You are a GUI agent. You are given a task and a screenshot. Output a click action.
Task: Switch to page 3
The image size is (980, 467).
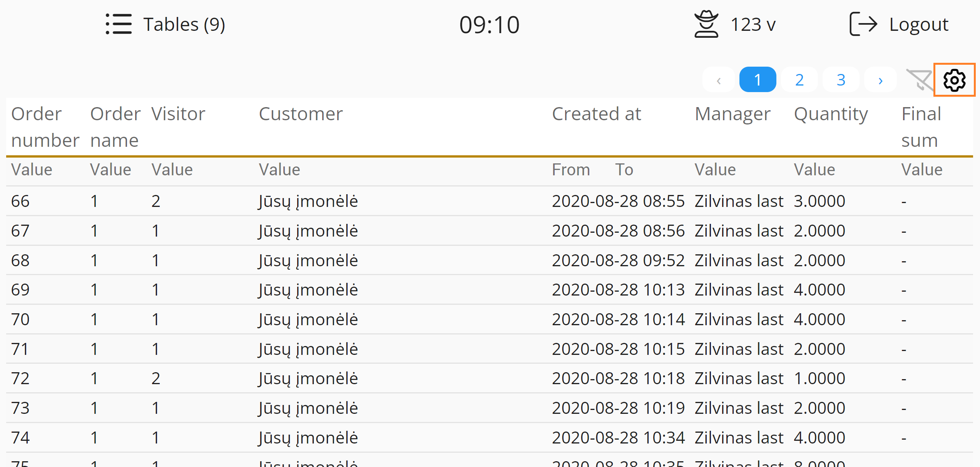pos(841,80)
